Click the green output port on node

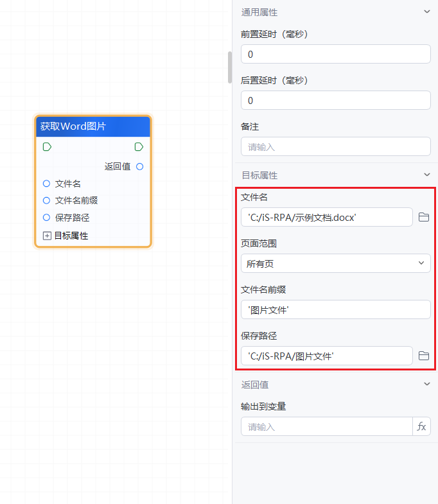coord(139,147)
